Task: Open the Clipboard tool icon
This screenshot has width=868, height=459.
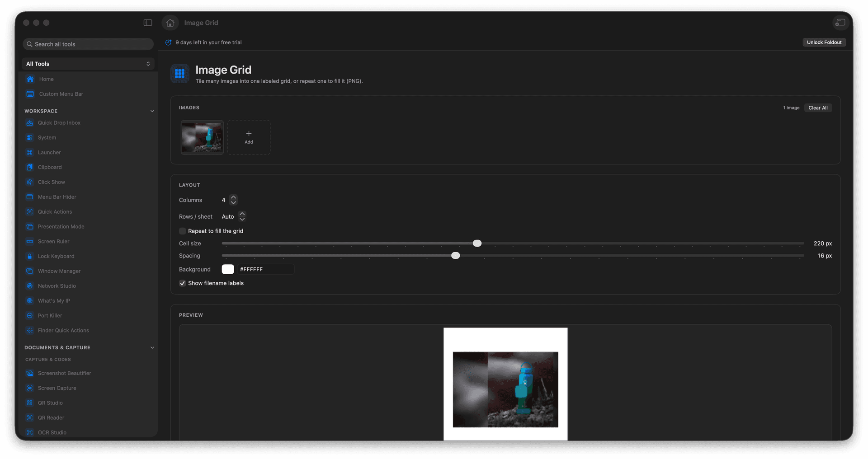Action: (x=30, y=167)
